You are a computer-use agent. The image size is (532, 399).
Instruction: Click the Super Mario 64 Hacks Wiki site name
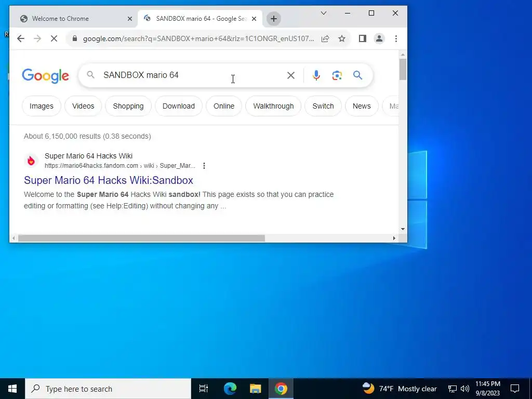pyautogui.click(x=88, y=156)
